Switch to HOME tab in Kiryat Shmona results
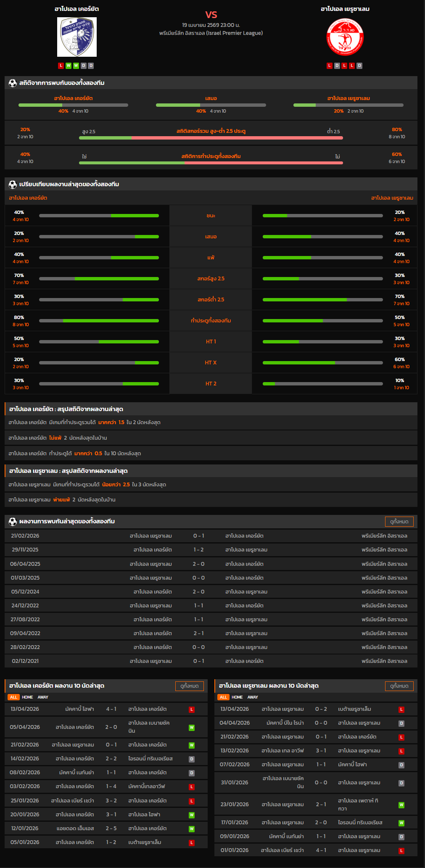425x868 pixels. pyautogui.click(x=27, y=697)
